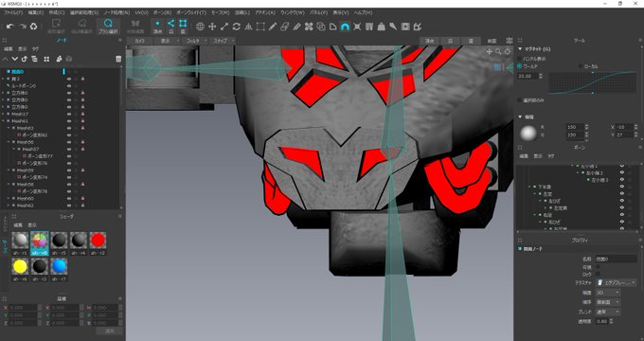Image resolution: width=644 pixels, height=341 pixels.
Task: Click the page-shaped icon in toolbar
Action: 333,27
